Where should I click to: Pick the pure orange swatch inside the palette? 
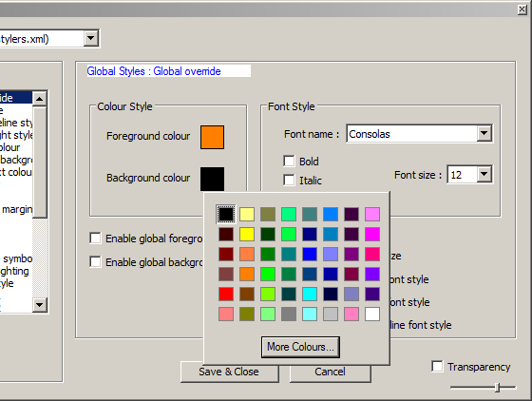[x=247, y=274]
